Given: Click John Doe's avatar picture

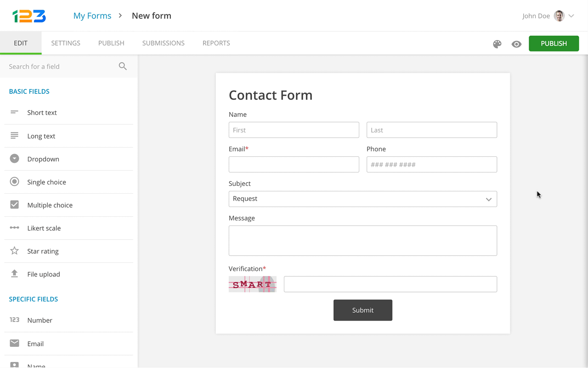Looking at the screenshot, I should [559, 16].
